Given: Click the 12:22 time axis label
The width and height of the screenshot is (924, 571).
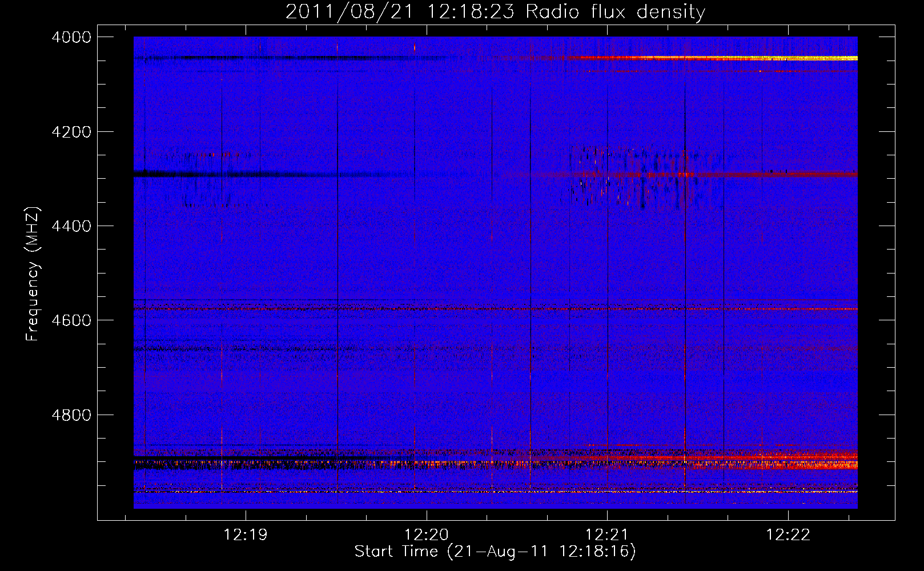Looking at the screenshot, I should [788, 535].
